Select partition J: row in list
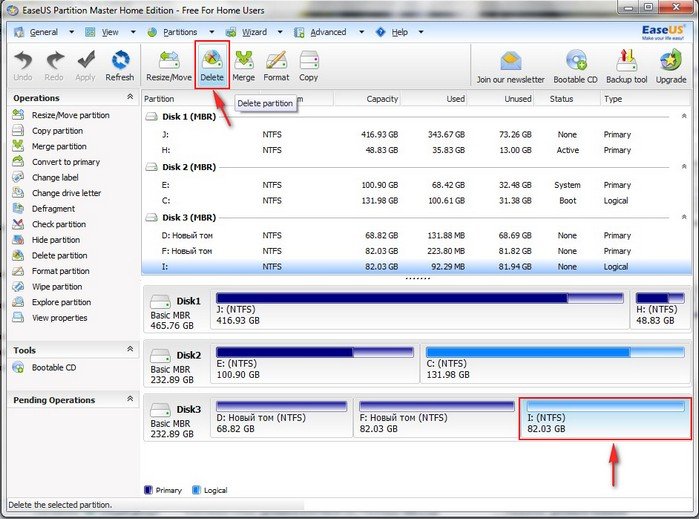 tap(417, 134)
